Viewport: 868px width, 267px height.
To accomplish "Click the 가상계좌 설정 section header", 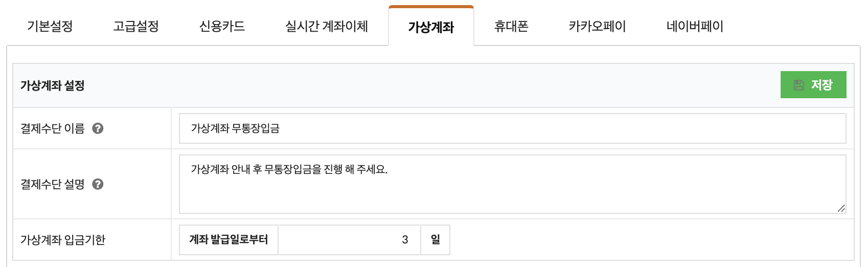I will tap(52, 85).
